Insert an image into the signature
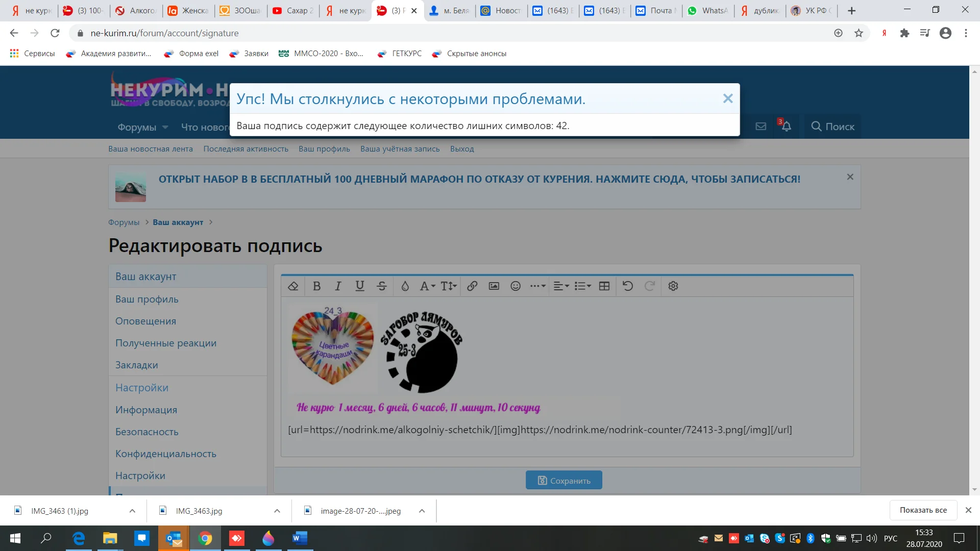Viewport: 980px width, 551px height. coord(493,286)
